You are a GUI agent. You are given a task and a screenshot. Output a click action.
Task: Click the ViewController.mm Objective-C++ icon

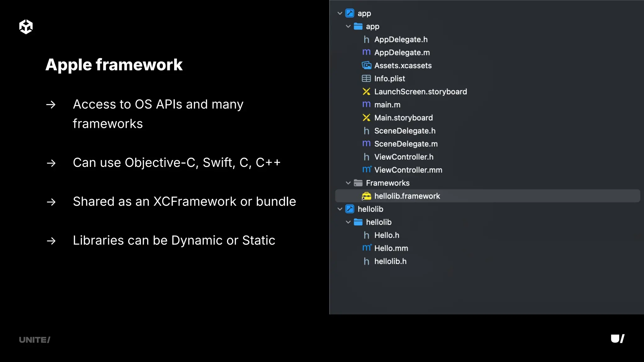tap(367, 169)
